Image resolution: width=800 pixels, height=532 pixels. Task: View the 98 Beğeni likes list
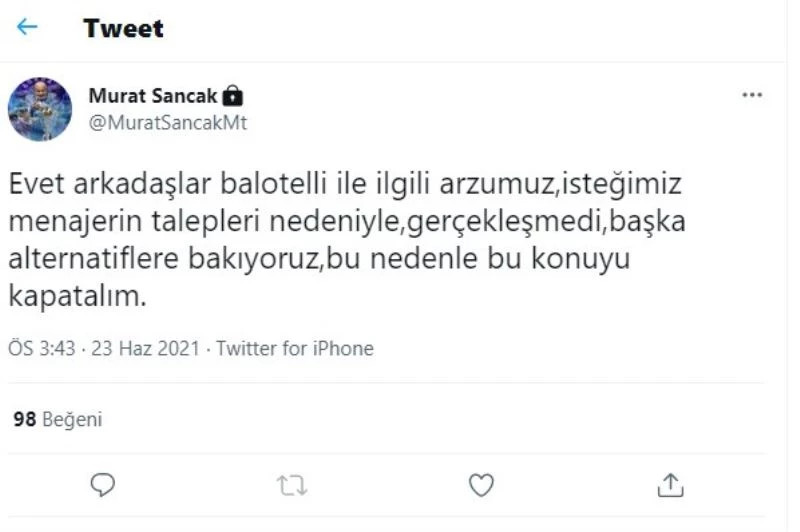(x=57, y=419)
